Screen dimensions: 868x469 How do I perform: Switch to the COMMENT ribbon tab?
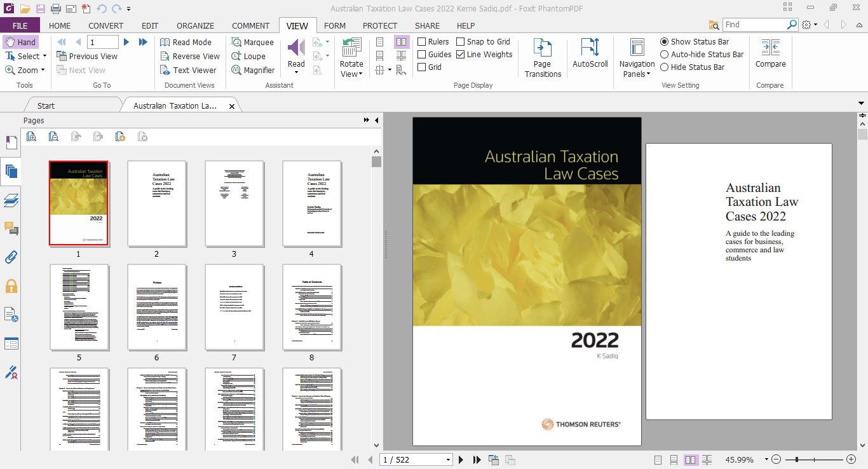coord(250,25)
